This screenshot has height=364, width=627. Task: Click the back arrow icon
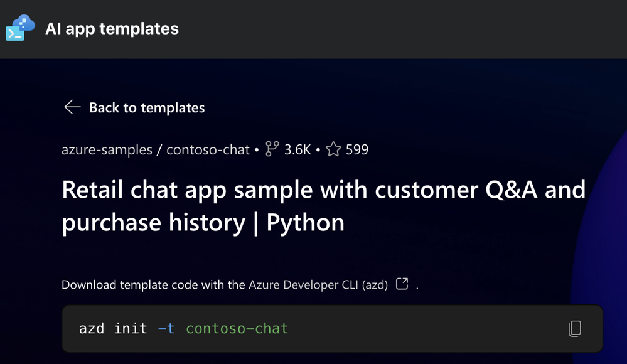click(72, 107)
